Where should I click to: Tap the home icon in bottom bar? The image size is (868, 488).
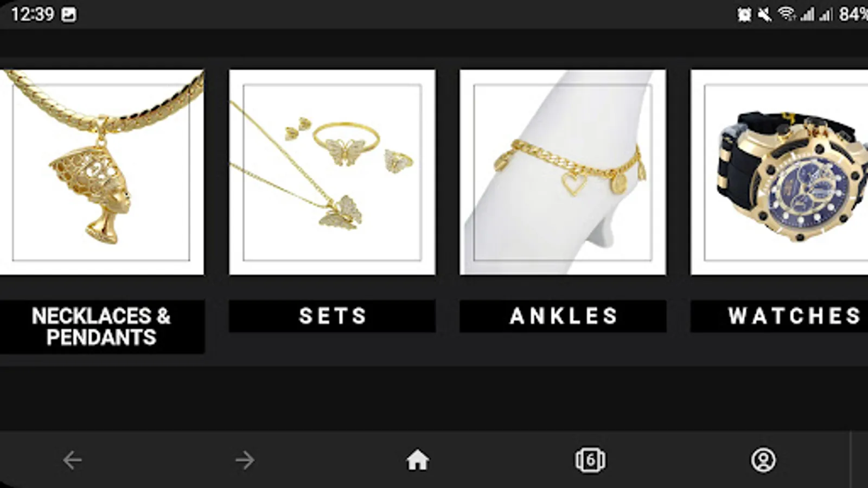(417, 460)
